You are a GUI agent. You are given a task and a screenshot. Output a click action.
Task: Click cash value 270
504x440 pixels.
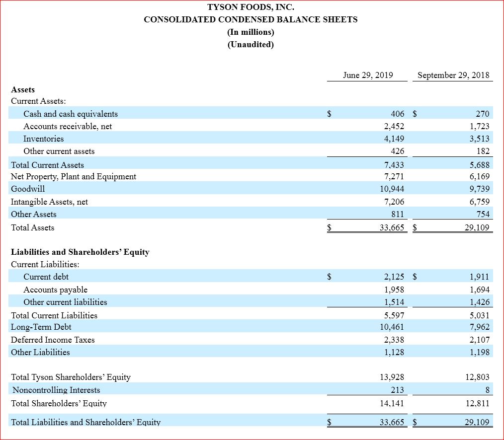(483, 114)
